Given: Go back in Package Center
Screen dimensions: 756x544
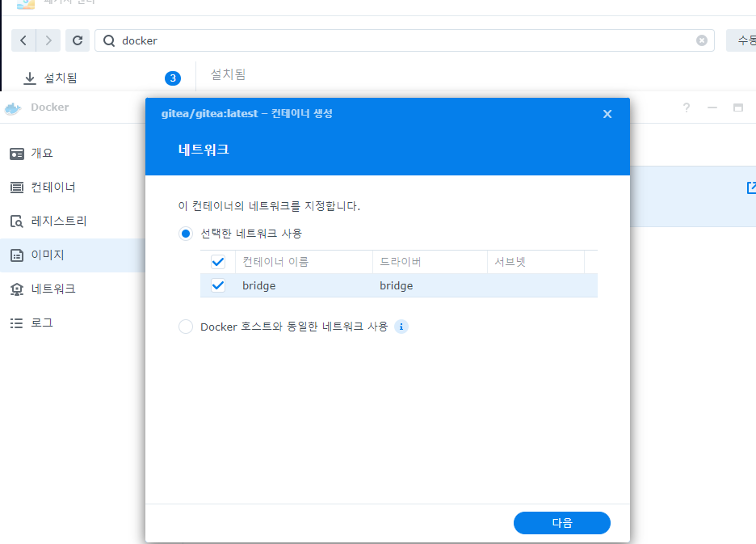Looking at the screenshot, I should [23, 40].
